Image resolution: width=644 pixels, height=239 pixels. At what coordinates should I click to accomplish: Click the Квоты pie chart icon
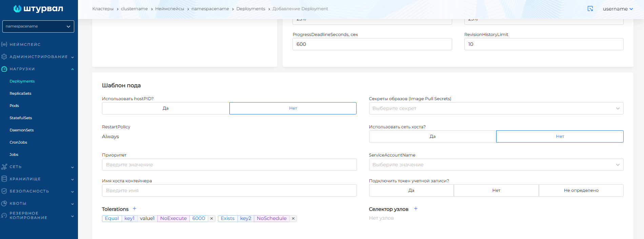(x=4, y=203)
